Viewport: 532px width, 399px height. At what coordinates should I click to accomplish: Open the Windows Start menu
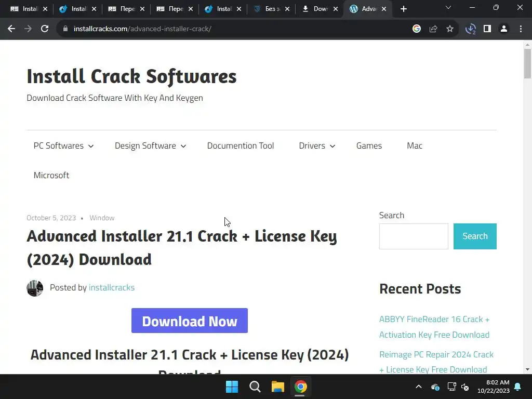pyautogui.click(x=232, y=387)
